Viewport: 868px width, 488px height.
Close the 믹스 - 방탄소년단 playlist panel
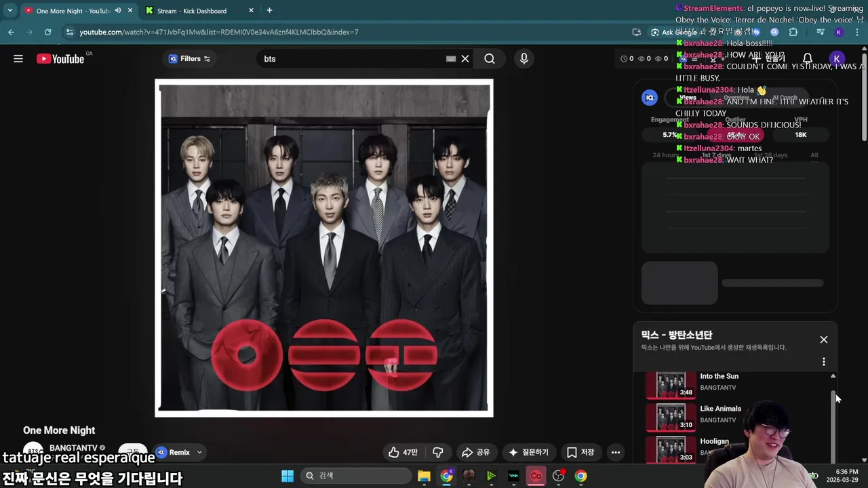[824, 340]
